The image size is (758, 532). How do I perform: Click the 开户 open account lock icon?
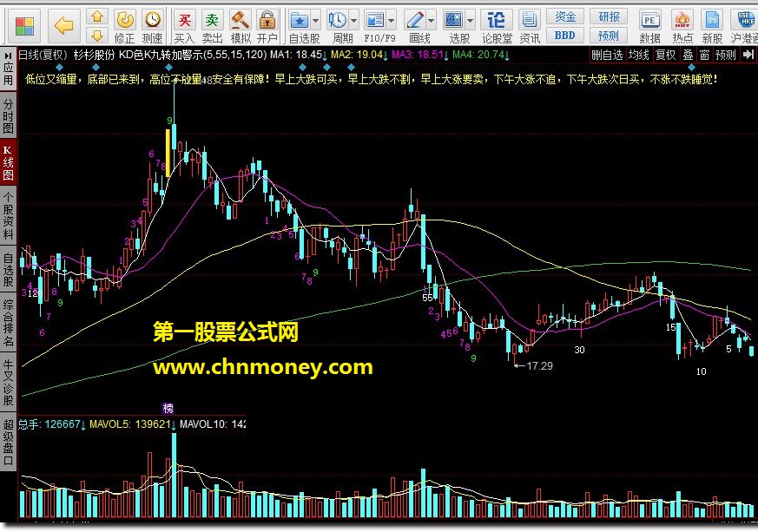267,26
